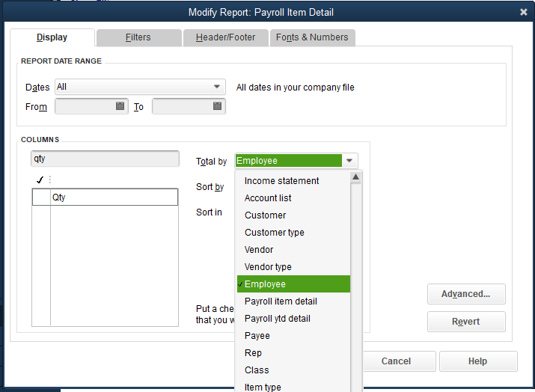Select Payee from the list
The width and height of the screenshot is (535, 392).
click(293, 336)
